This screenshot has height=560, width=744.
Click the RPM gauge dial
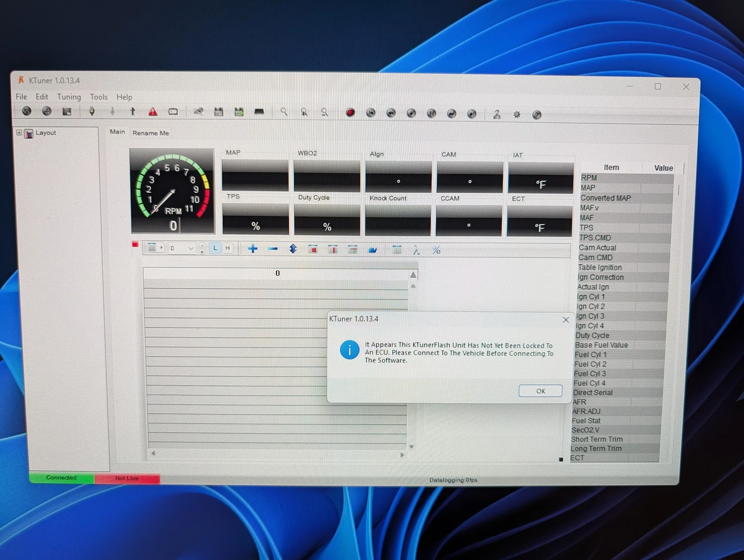[172, 191]
